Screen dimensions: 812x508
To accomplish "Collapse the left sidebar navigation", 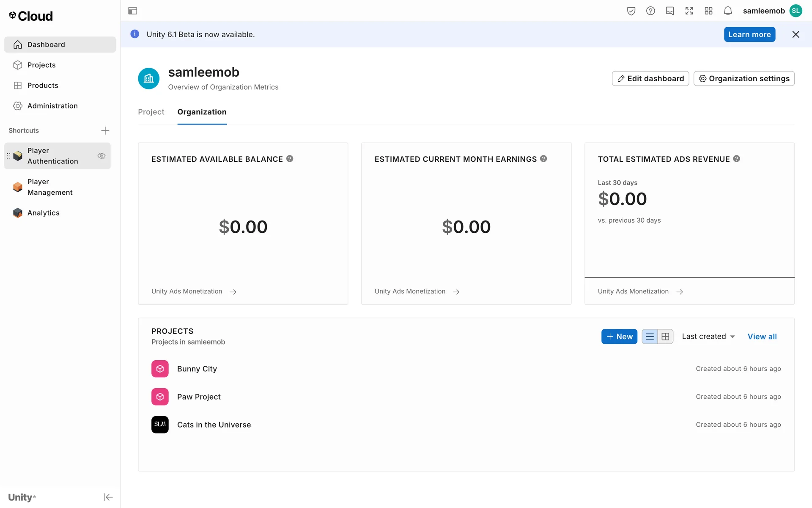I will (x=108, y=497).
